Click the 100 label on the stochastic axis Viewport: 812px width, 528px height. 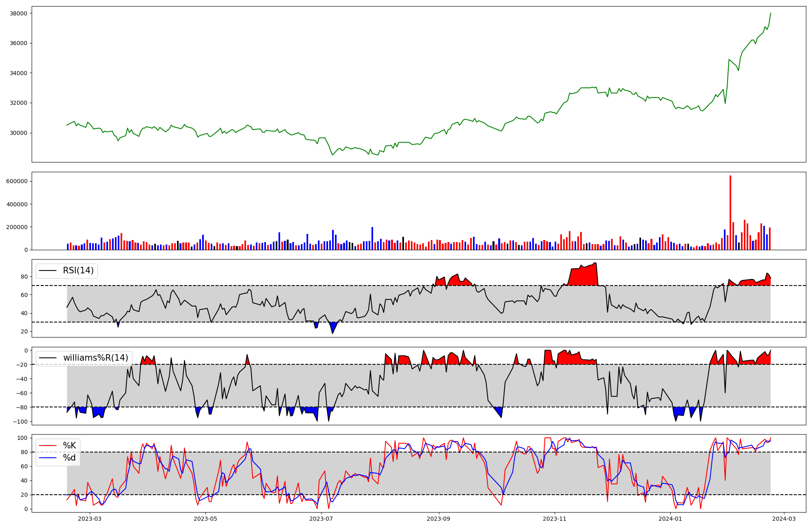tap(23, 438)
